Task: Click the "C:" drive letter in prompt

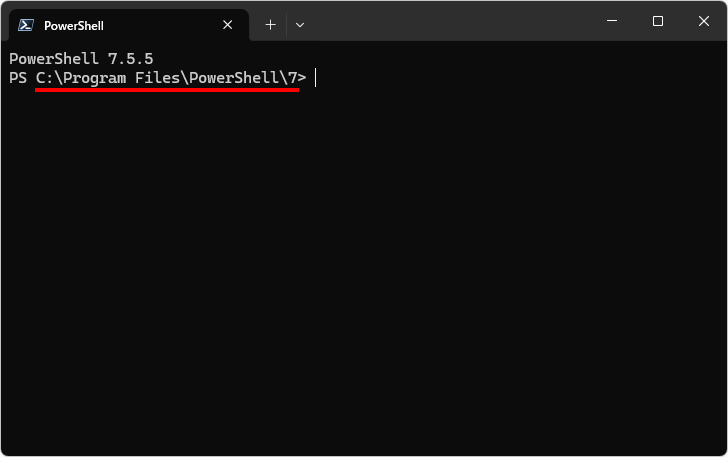Action: (x=45, y=78)
